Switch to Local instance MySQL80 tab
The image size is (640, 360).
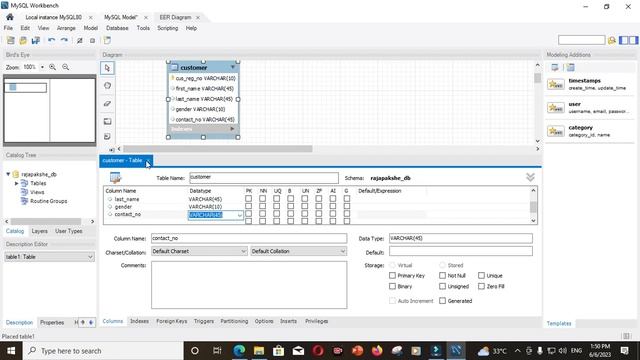pyautogui.click(x=53, y=17)
